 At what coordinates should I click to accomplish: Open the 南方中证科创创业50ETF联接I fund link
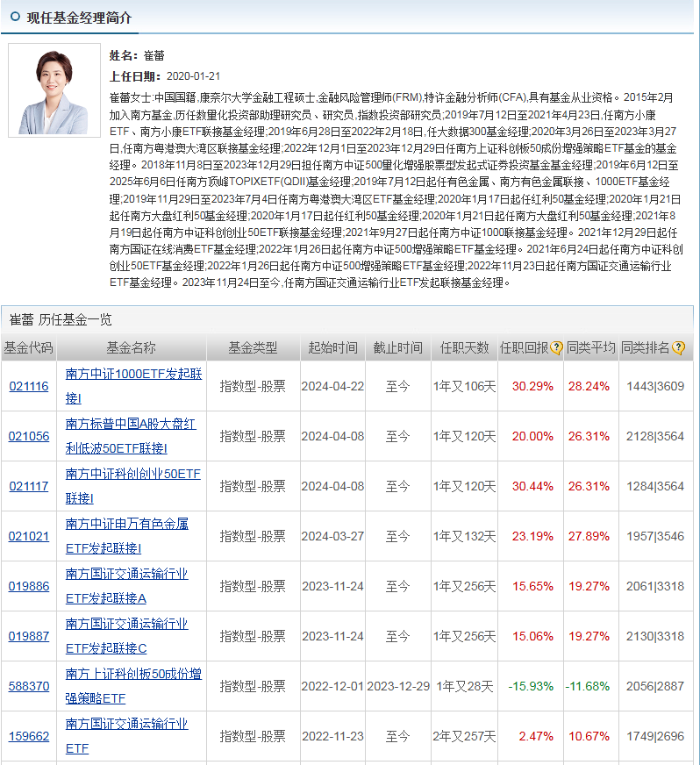click(132, 486)
